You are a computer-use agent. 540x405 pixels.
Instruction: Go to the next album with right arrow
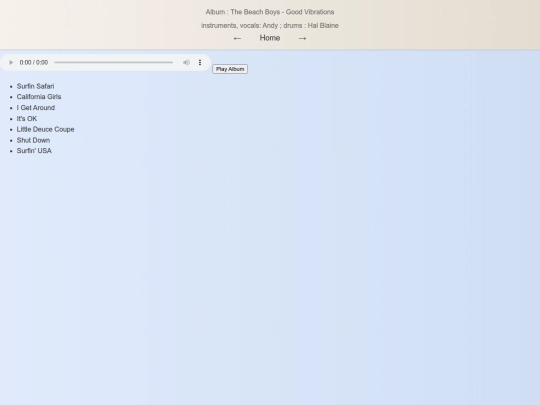tap(302, 38)
